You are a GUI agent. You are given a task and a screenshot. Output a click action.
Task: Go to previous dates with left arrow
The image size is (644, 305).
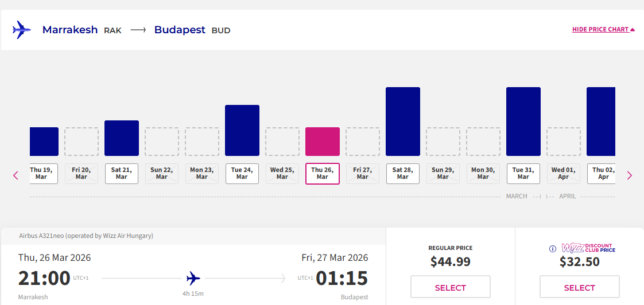tap(15, 175)
